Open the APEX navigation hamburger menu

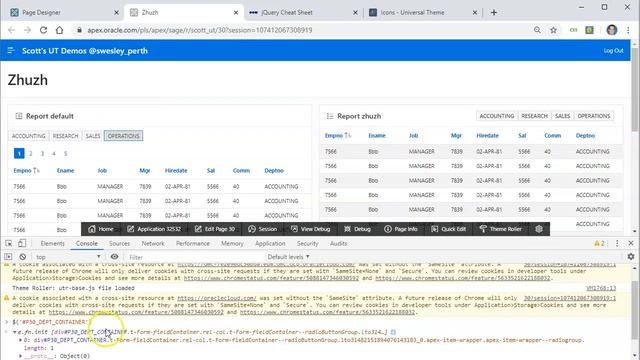click(11, 51)
